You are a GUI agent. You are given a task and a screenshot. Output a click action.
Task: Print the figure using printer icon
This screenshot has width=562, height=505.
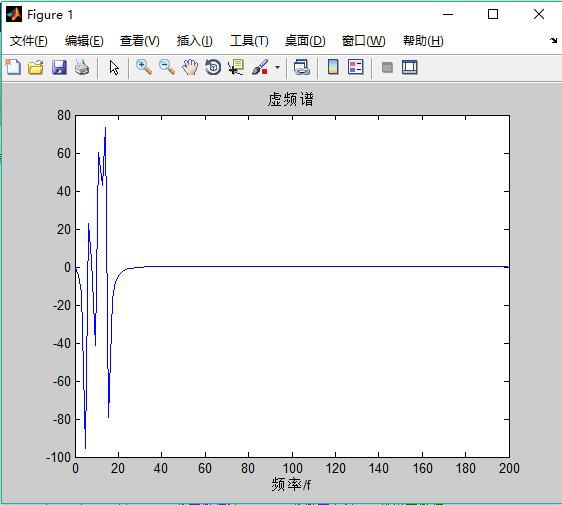click(82, 67)
